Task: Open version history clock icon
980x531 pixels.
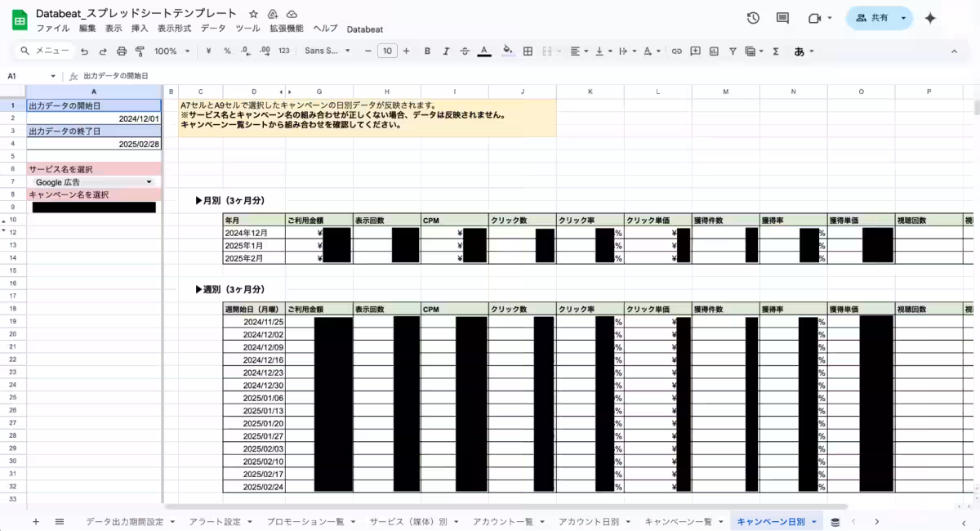Action: pyautogui.click(x=753, y=18)
